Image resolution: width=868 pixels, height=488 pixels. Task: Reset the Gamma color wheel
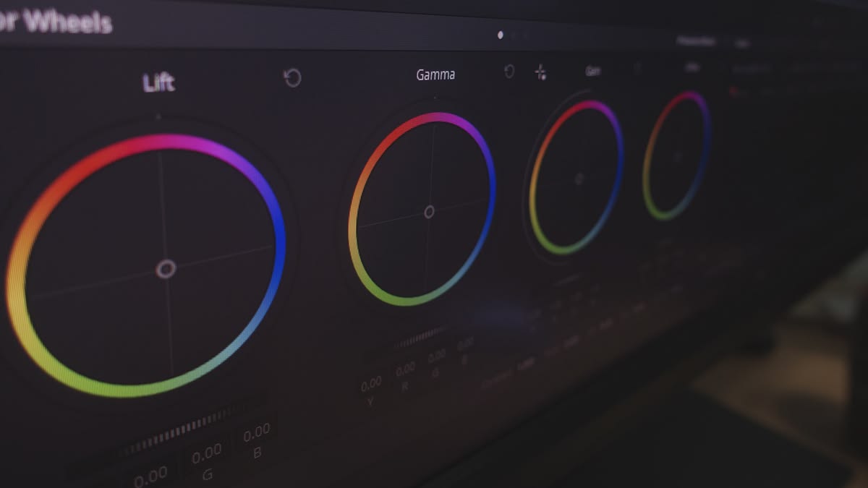(509, 71)
